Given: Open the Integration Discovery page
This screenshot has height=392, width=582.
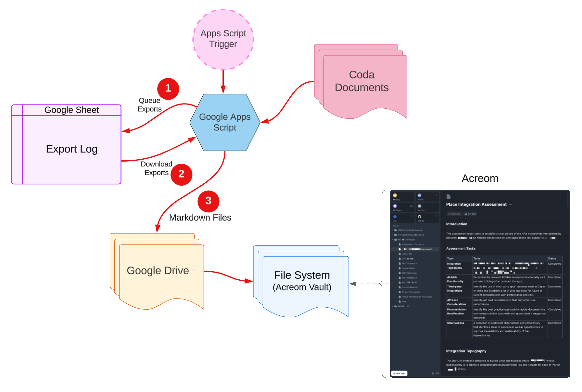Looking at the screenshot, I should (412, 244).
